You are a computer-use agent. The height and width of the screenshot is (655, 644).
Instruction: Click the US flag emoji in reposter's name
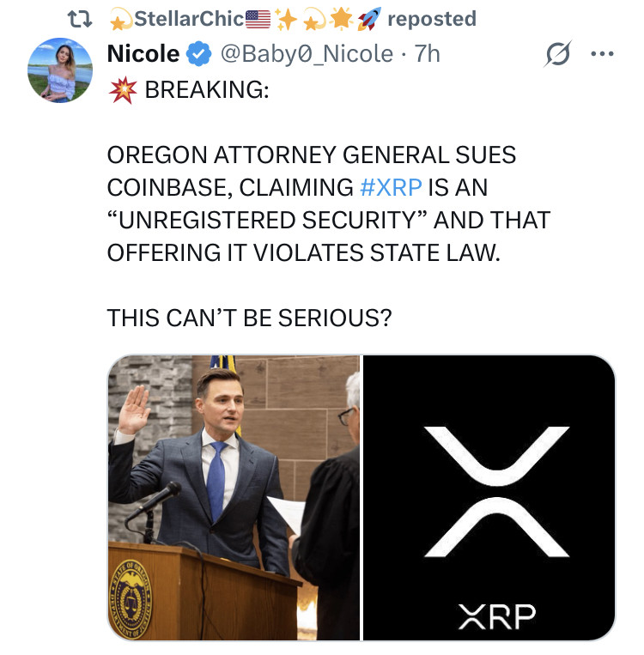coord(258,18)
